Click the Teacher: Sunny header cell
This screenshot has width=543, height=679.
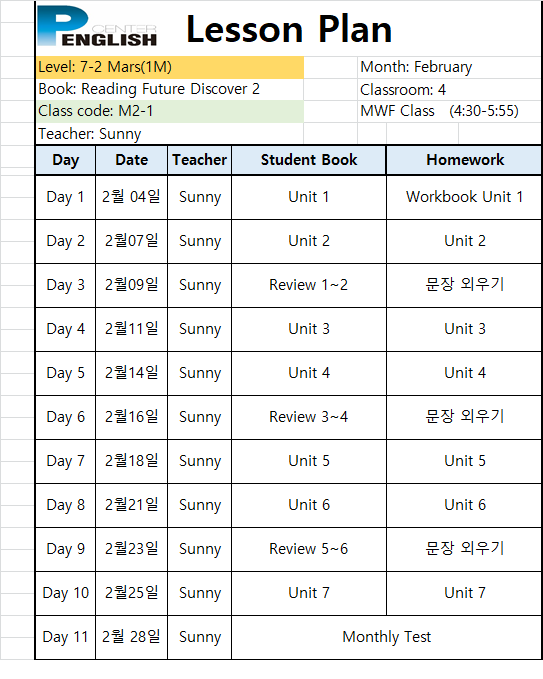(x=170, y=134)
